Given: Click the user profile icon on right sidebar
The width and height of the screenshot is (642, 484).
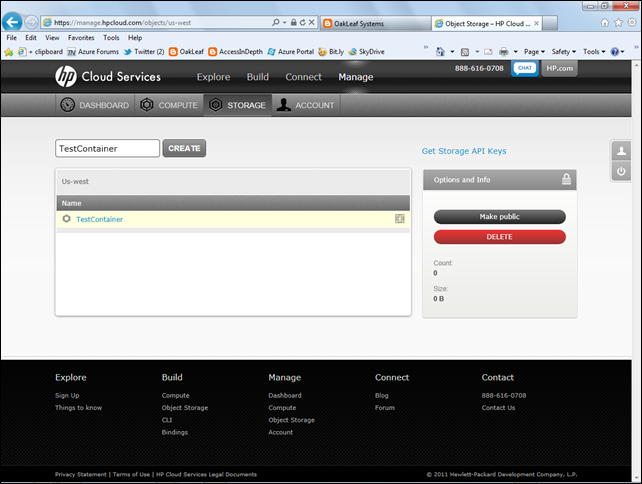Looking at the screenshot, I should pos(621,151).
